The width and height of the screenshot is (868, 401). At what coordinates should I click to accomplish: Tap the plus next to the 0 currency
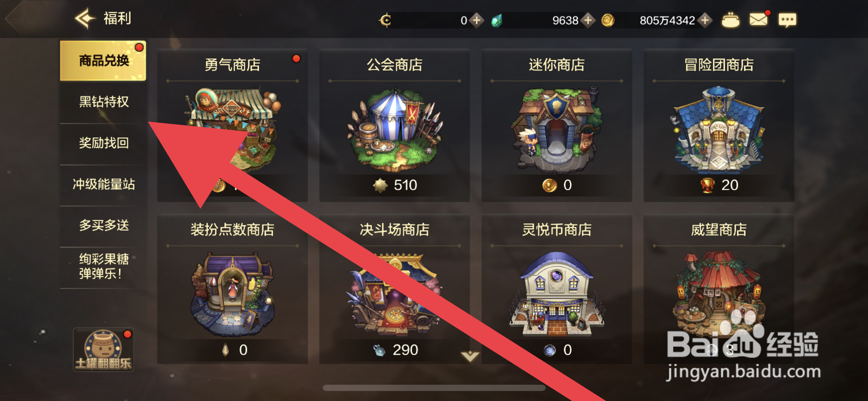pos(476,20)
